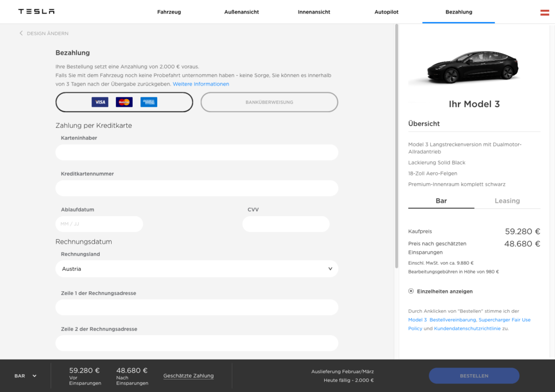Click the CVV input field

point(286,224)
